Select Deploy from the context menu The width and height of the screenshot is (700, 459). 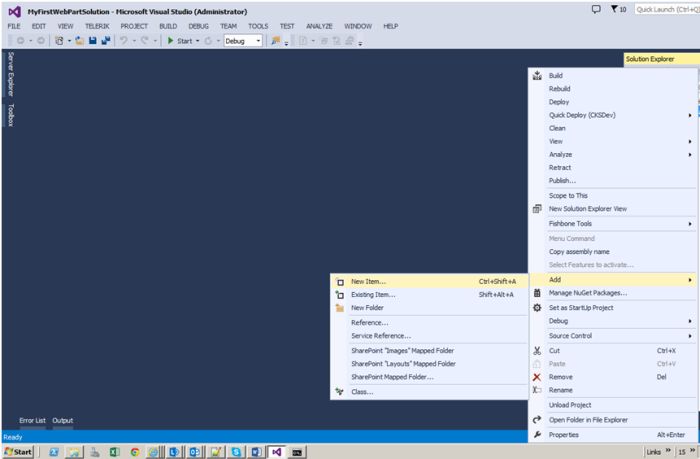[x=559, y=102]
